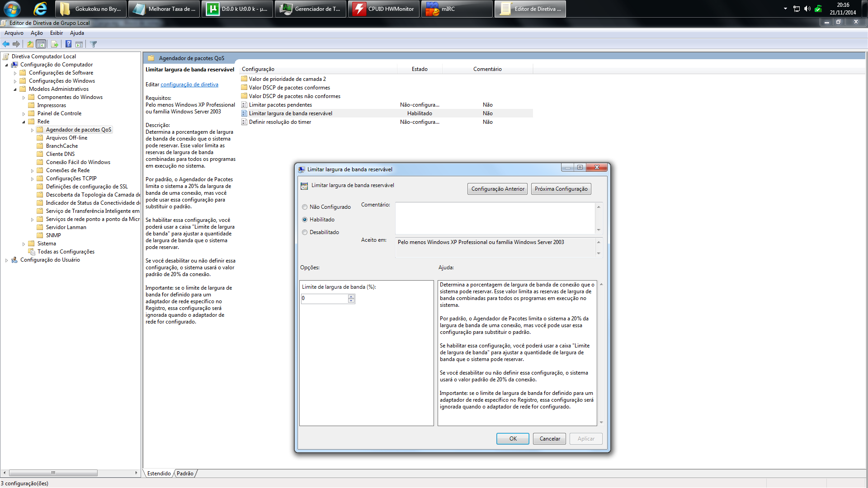Select the Cliente DNS tree item
868x488 pixels.
(60, 154)
